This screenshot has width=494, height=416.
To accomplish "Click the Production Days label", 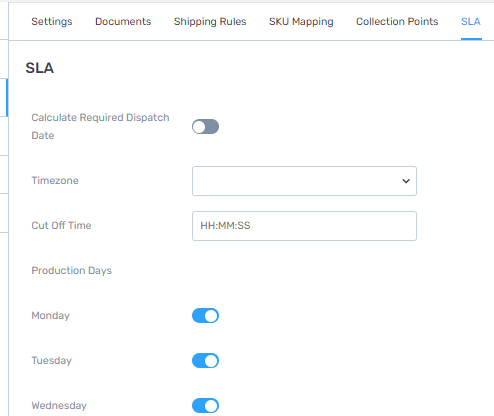I will (72, 271).
